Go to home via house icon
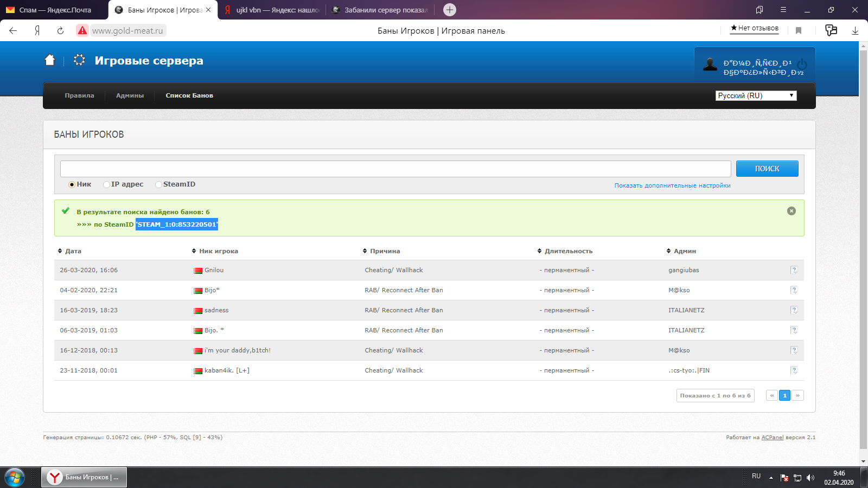Screen dimensions: 868x488 (50, 60)
